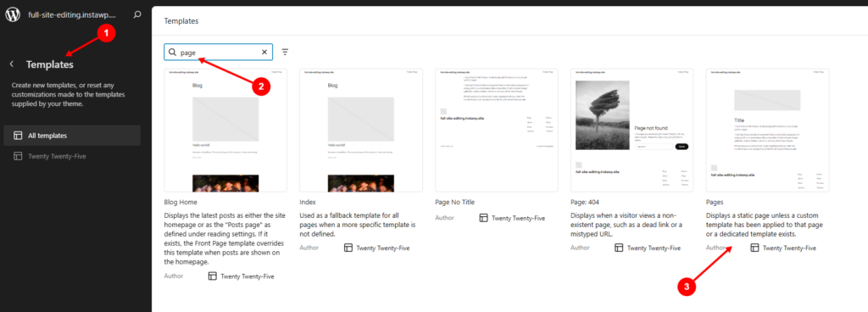Open the Index template preview

click(x=361, y=130)
